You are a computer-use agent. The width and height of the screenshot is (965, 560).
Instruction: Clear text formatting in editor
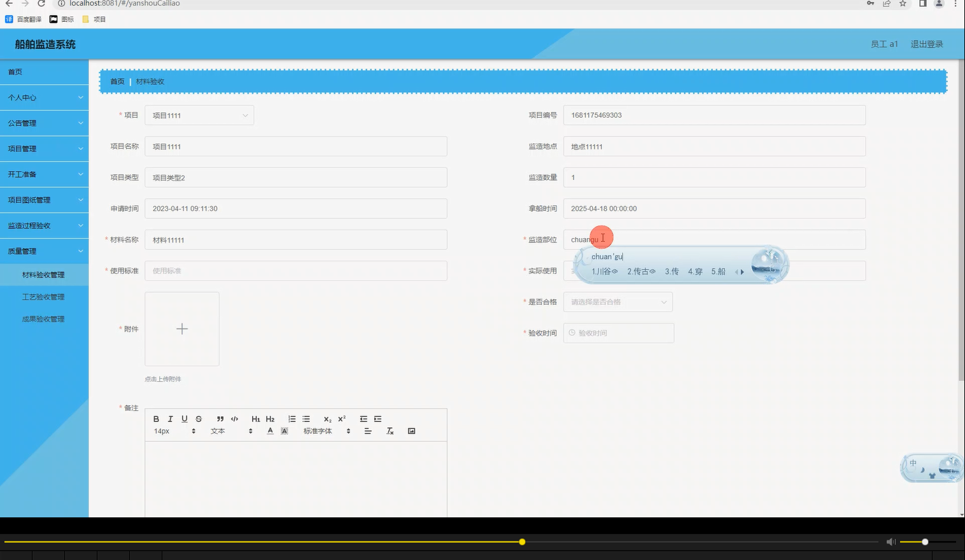click(x=390, y=431)
